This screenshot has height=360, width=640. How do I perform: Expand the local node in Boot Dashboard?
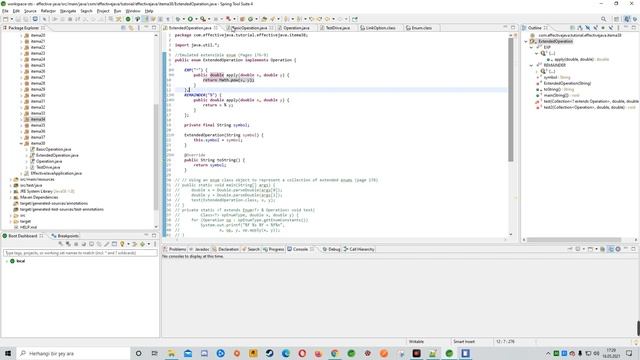7,261
